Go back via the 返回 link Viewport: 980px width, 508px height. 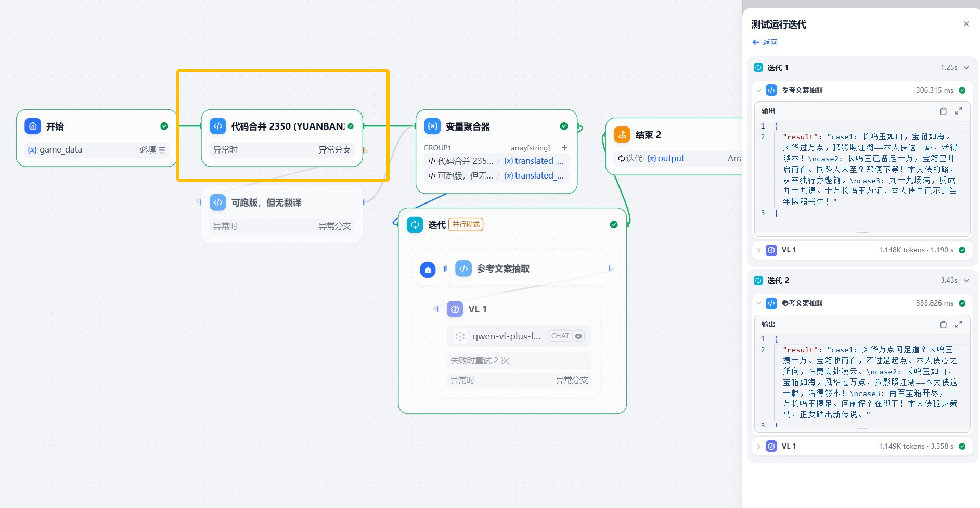(x=765, y=42)
